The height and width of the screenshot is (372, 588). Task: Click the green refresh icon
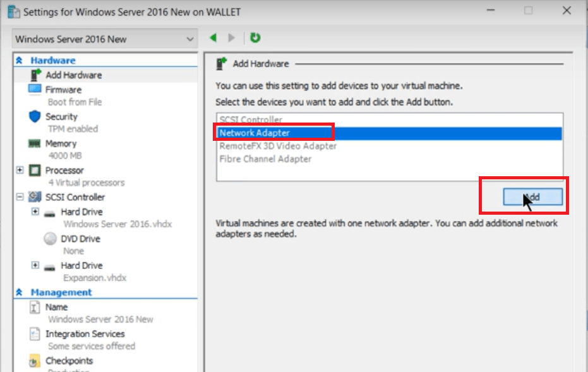(255, 38)
